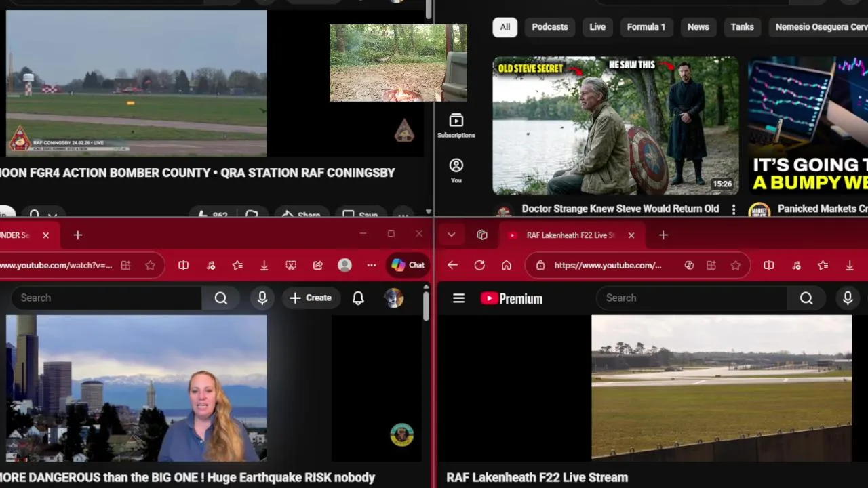
Task: Open the Doctor Strange video options menu
Action: [733, 209]
